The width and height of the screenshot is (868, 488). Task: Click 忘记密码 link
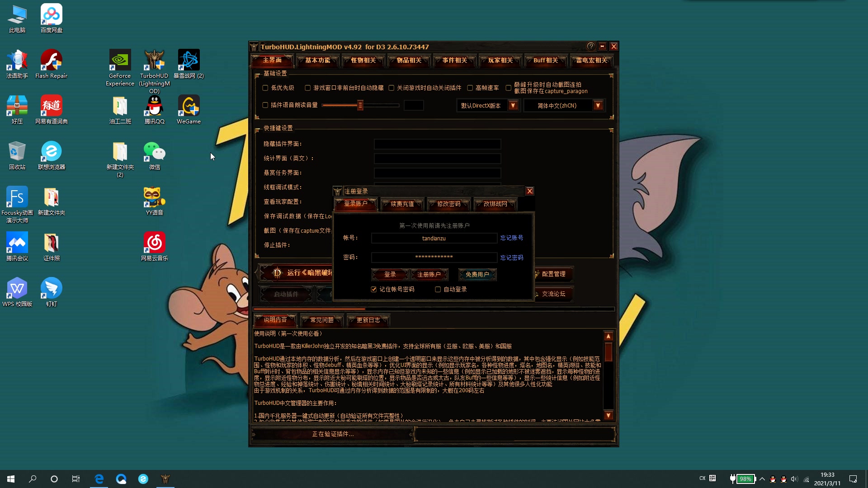coord(512,258)
